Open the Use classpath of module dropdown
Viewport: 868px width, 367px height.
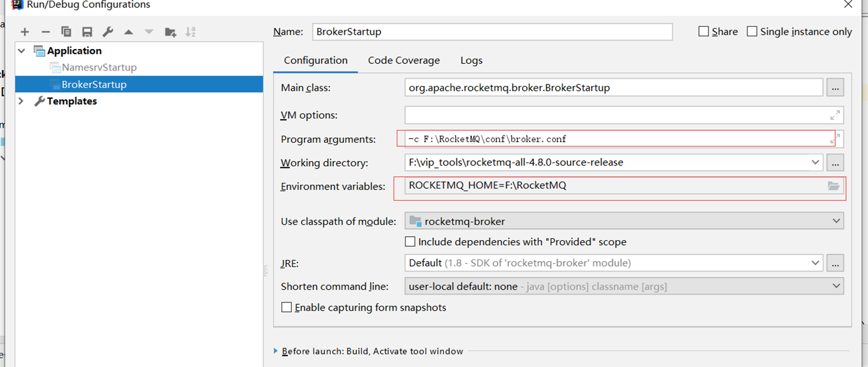pos(624,221)
